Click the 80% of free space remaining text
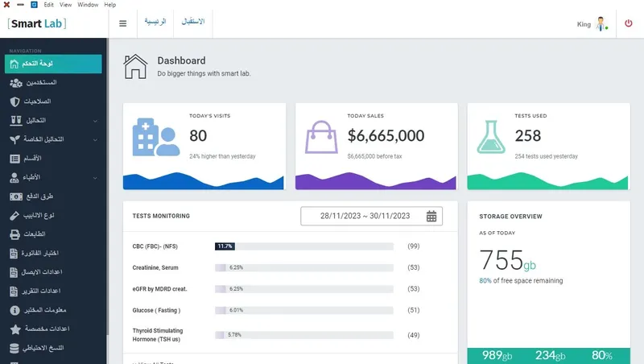 pos(521,280)
